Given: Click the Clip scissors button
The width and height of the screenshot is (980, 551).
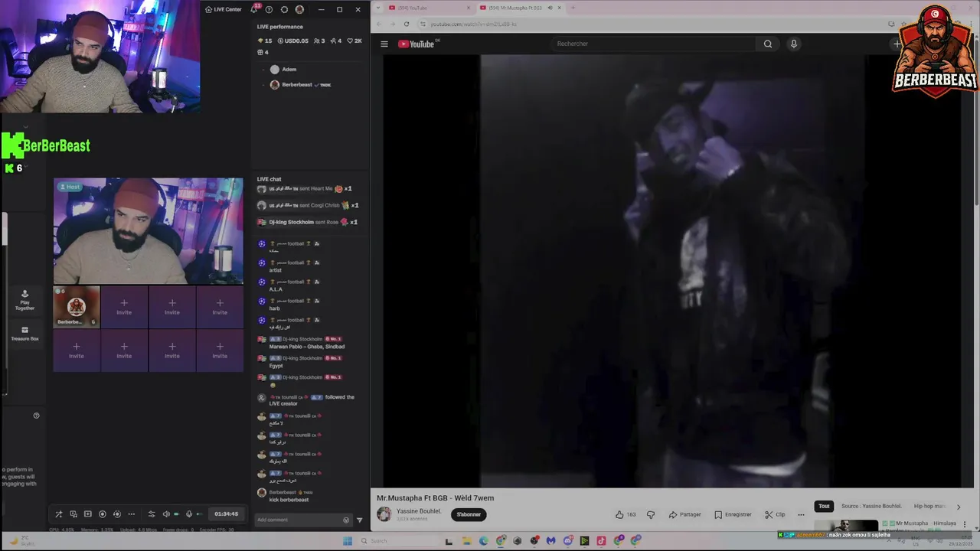Looking at the screenshot, I should [x=775, y=514].
